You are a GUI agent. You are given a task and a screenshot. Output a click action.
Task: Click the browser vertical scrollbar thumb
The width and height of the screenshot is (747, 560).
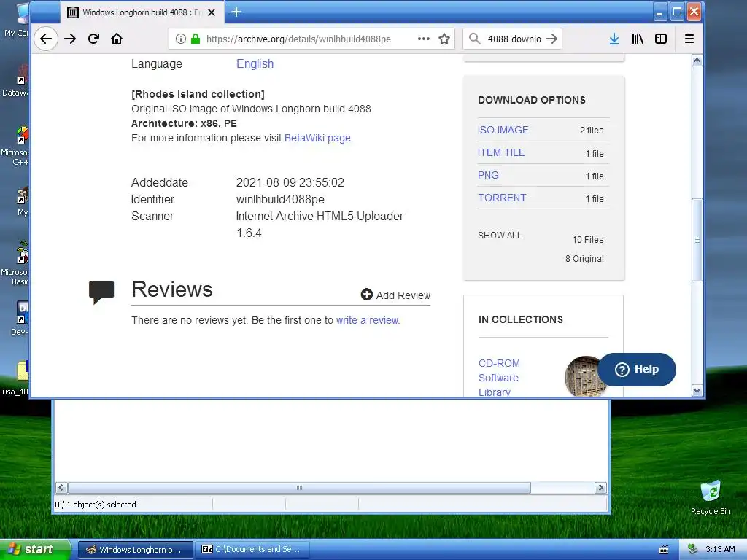pyautogui.click(x=697, y=240)
